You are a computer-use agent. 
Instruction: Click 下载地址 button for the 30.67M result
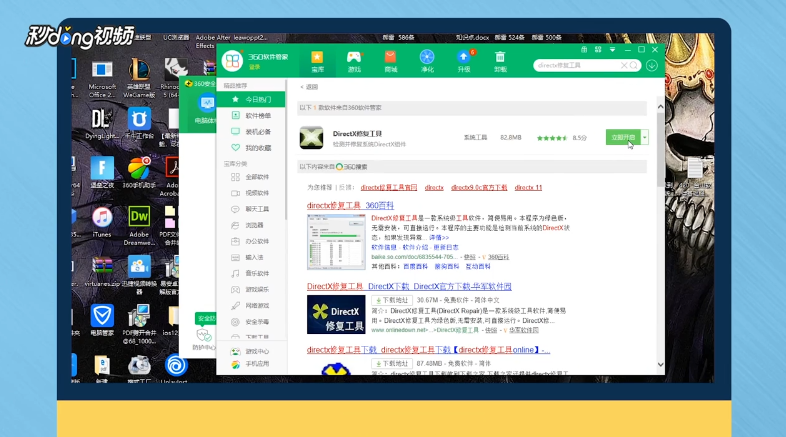(391, 300)
